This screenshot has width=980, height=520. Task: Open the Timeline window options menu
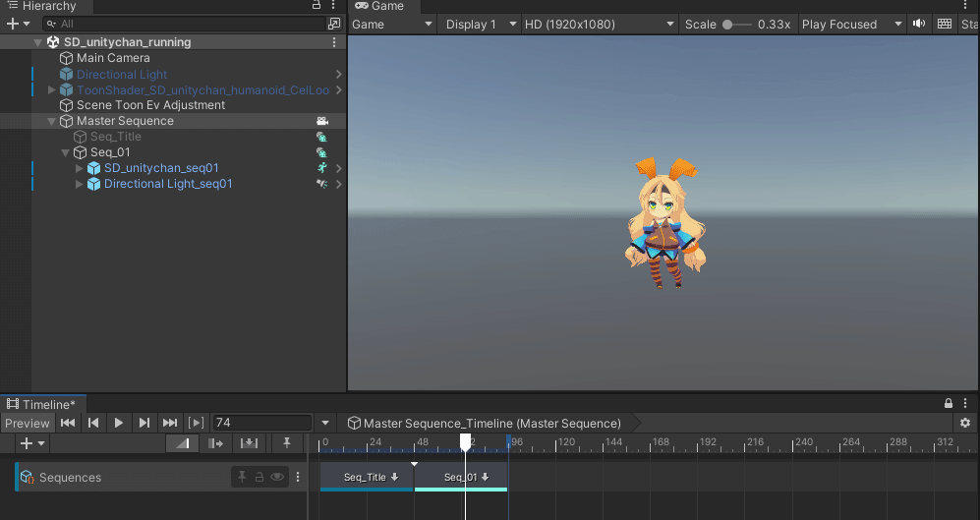pyautogui.click(x=965, y=403)
